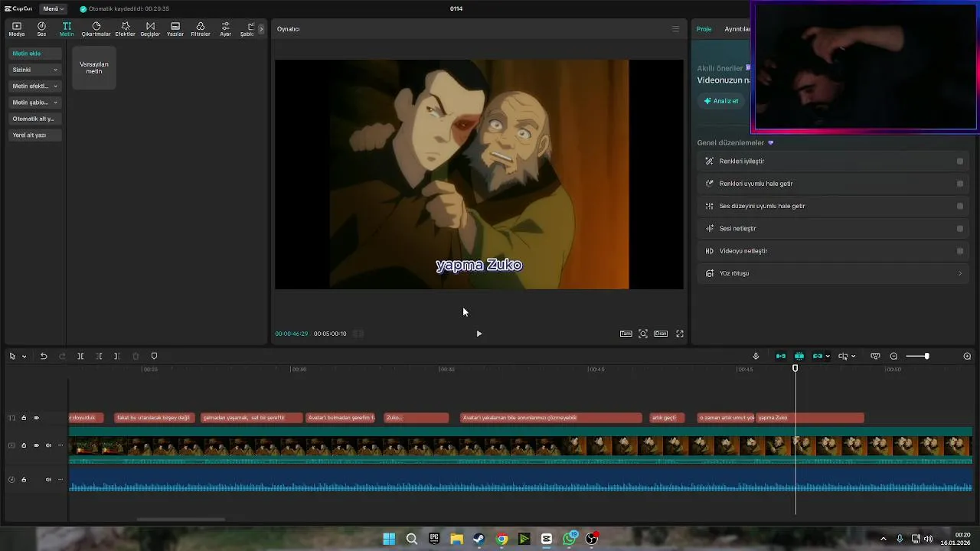Enable Renkleri iyileştir checkbox
This screenshot has height=551, width=980.
pos(960,161)
